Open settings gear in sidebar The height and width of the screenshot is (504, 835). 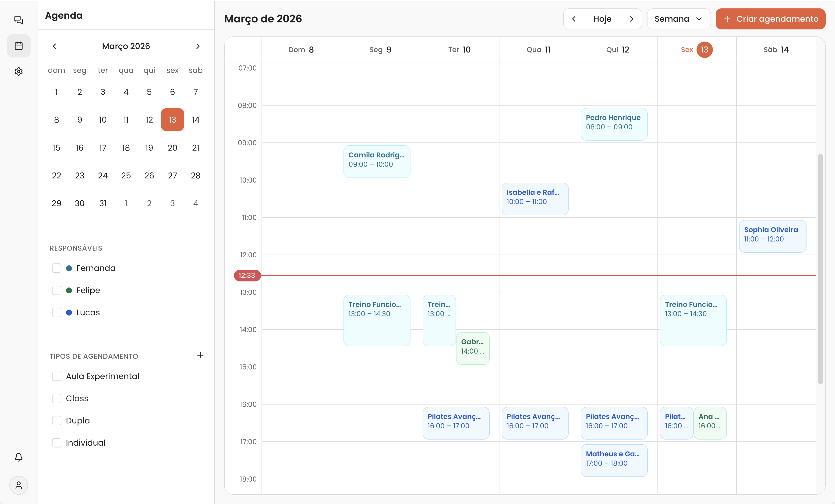[19, 71]
